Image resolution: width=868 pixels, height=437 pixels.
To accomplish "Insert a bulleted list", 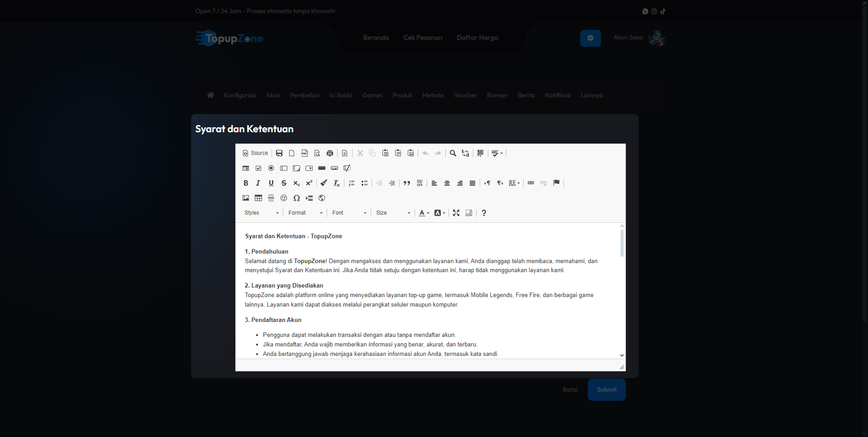I will 364,183.
